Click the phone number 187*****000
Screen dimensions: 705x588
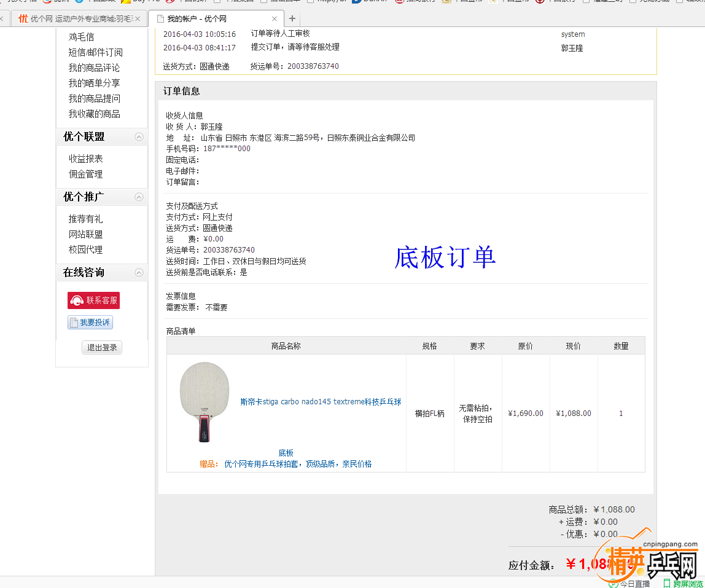click(x=227, y=149)
